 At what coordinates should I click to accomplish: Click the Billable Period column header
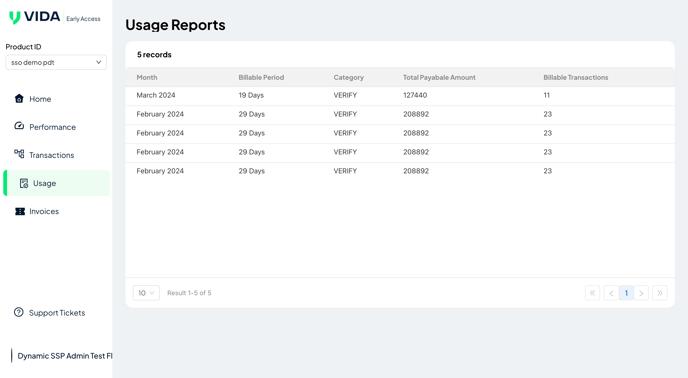coord(261,77)
